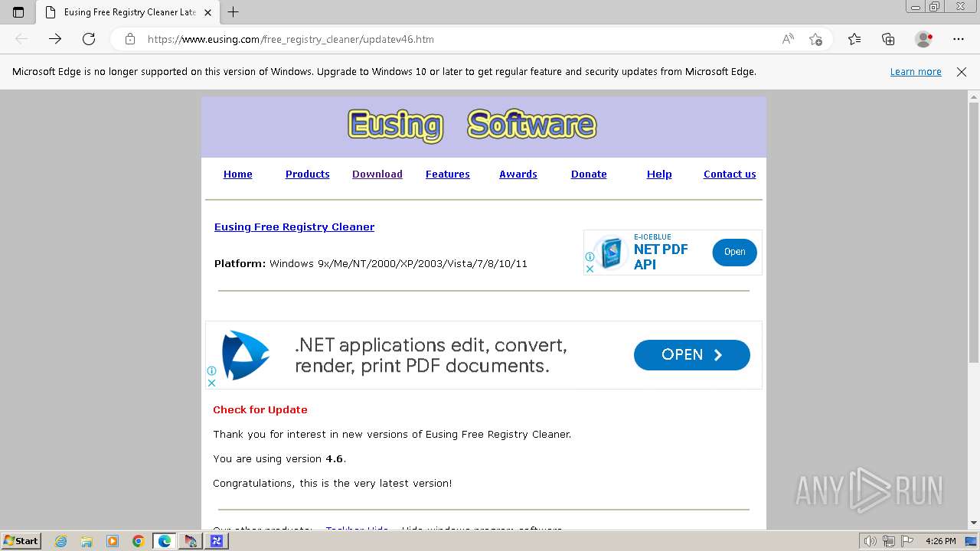This screenshot has width=980, height=551.
Task: Close the Eusing Free Registry Cleaner tab
Action: 207,12
